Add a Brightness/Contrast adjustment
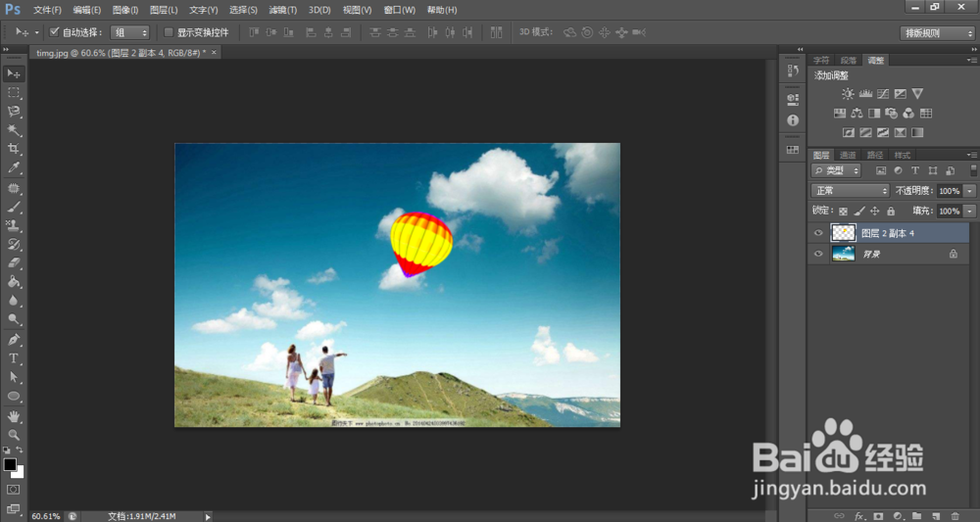980x522 pixels. [x=848, y=94]
